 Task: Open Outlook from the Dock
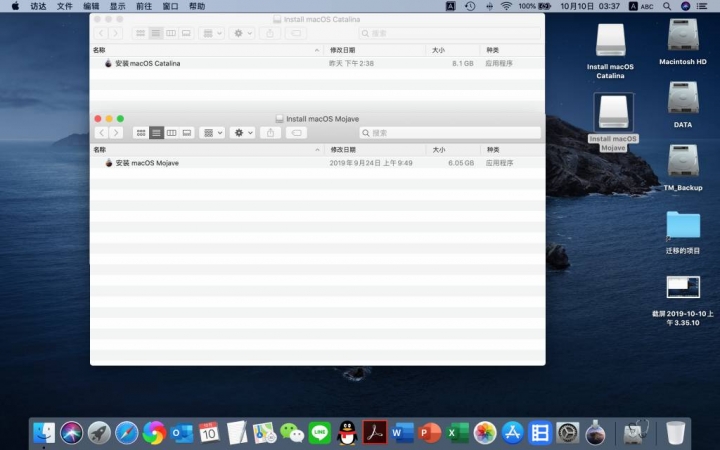click(182, 433)
